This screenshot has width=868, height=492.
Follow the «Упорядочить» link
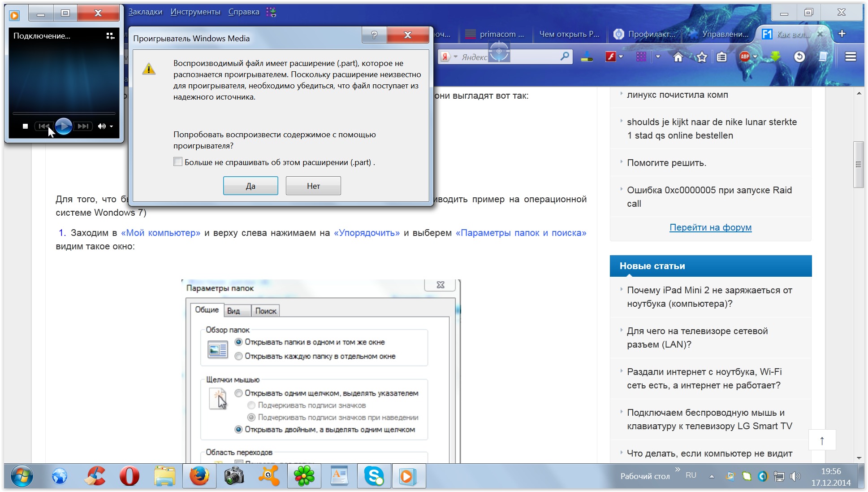(367, 233)
